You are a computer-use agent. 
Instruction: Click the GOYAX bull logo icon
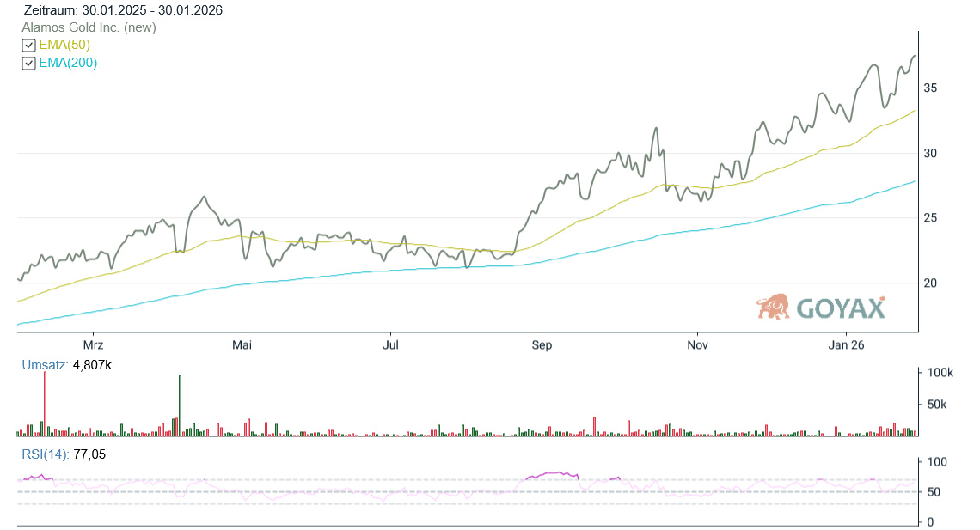click(x=773, y=307)
